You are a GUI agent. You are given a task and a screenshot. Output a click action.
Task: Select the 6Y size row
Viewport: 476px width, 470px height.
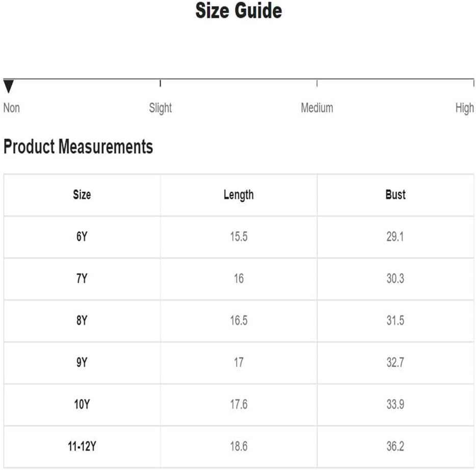(x=82, y=237)
